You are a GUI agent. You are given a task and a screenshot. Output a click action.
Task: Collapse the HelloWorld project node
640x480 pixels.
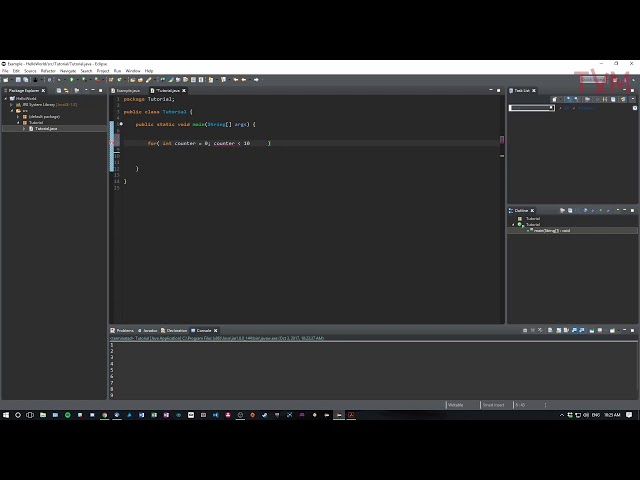pyautogui.click(x=6, y=98)
